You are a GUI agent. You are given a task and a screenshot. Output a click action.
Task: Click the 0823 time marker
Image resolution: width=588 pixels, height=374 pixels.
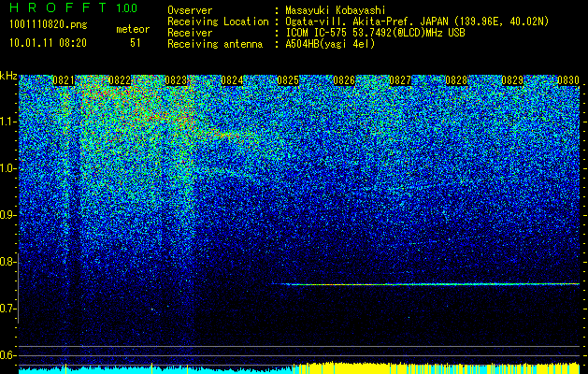click(x=176, y=80)
